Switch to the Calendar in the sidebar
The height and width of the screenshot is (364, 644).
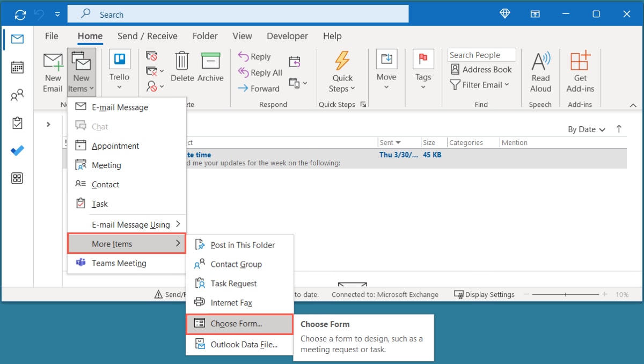[x=17, y=68]
